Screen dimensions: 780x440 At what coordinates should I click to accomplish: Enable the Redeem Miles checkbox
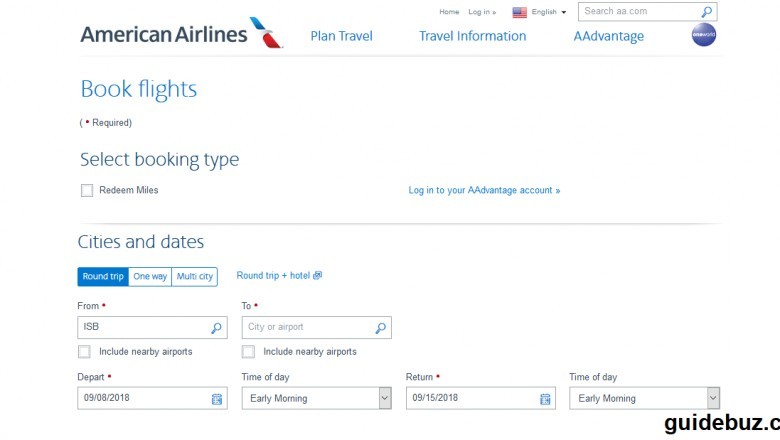click(87, 190)
